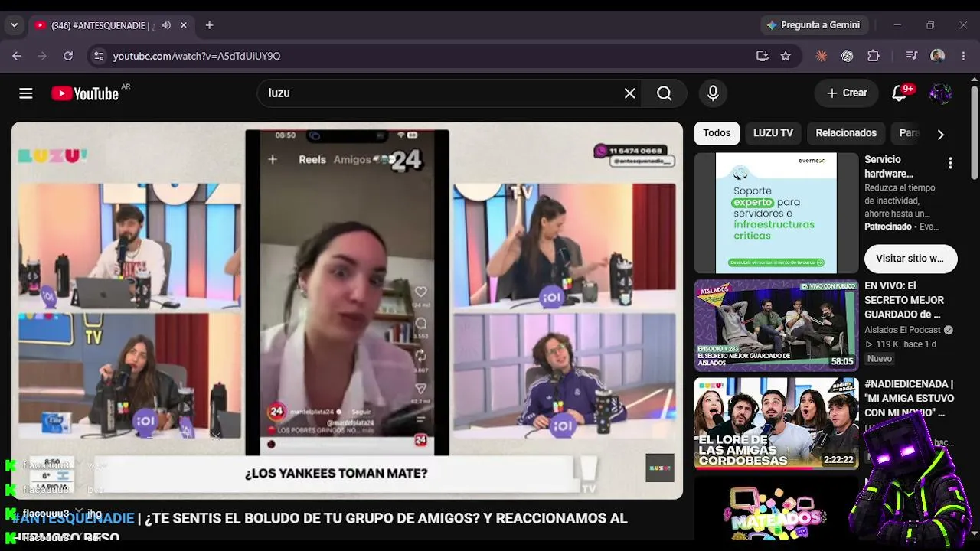Viewport: 980px width, 551px height.
Task: Reload the current page
Action: click(68, 56)
